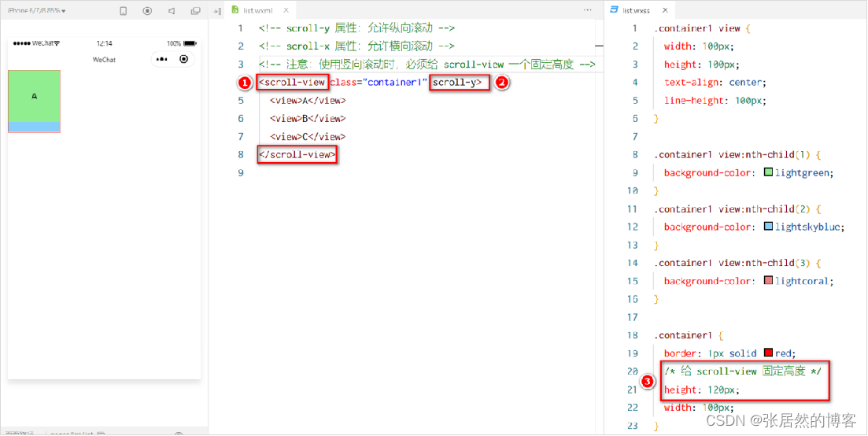Click the record/stop icon in simulator toolbar
This screenshot has height=436, width=868.
coord(147,10)
